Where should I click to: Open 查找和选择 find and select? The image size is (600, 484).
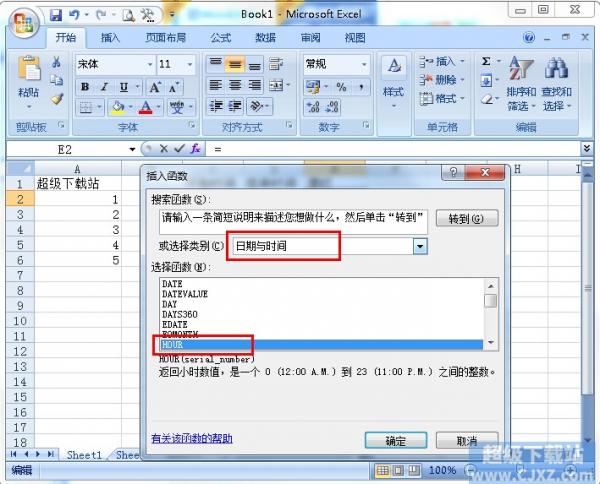(x=556, y=84)
